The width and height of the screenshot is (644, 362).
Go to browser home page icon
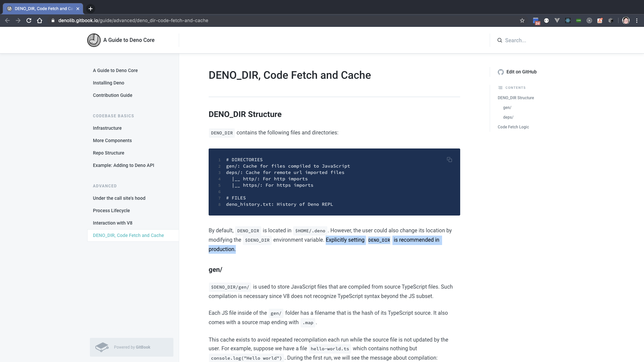[x=40, y=20]
